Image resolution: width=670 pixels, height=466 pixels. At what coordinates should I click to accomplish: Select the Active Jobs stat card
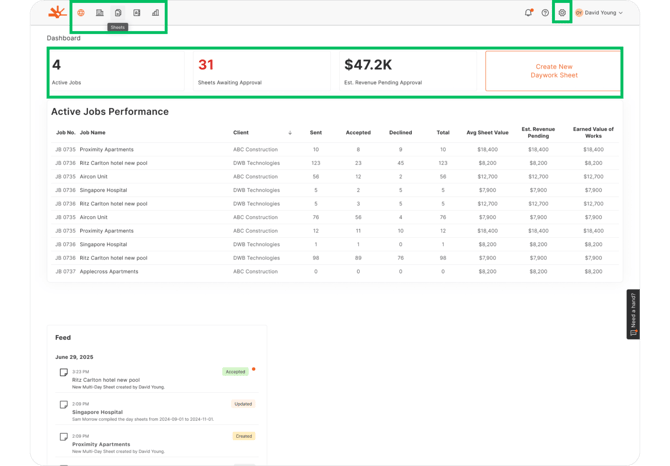(118, 71)
